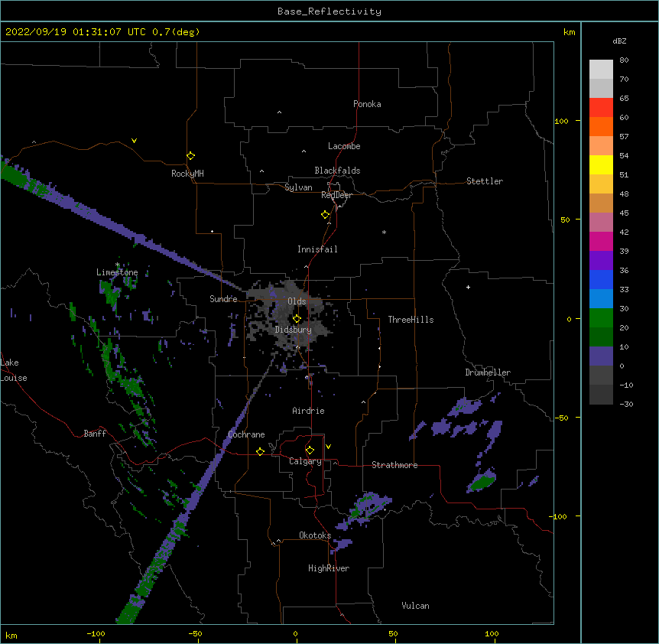Click the purple echo patch southwest of Drumheller
The height and width of the screenshot is (644, 659).
(464, 407)
